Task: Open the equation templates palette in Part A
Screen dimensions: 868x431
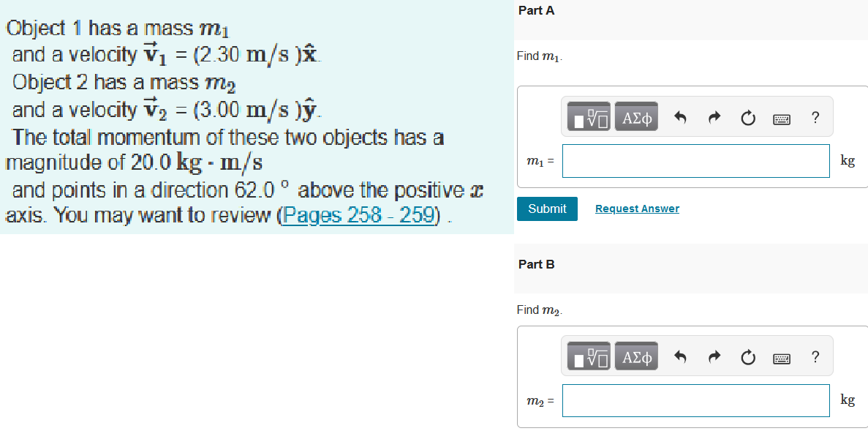Action: coord(587,116)
